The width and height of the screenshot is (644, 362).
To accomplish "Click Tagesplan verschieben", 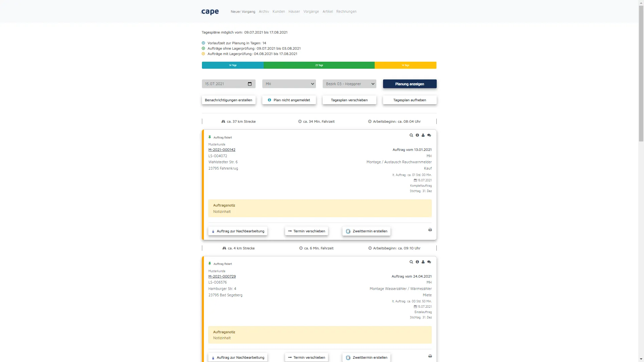I will click(350, 100).
